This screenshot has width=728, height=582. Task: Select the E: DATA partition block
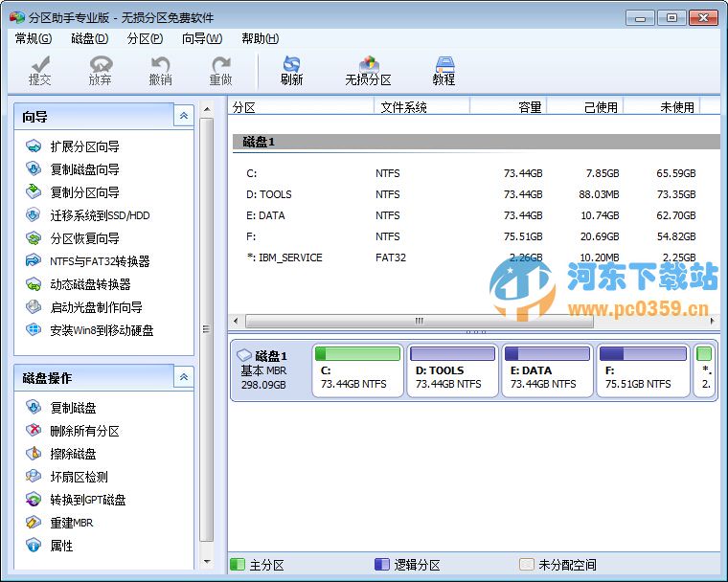[547, 370]
